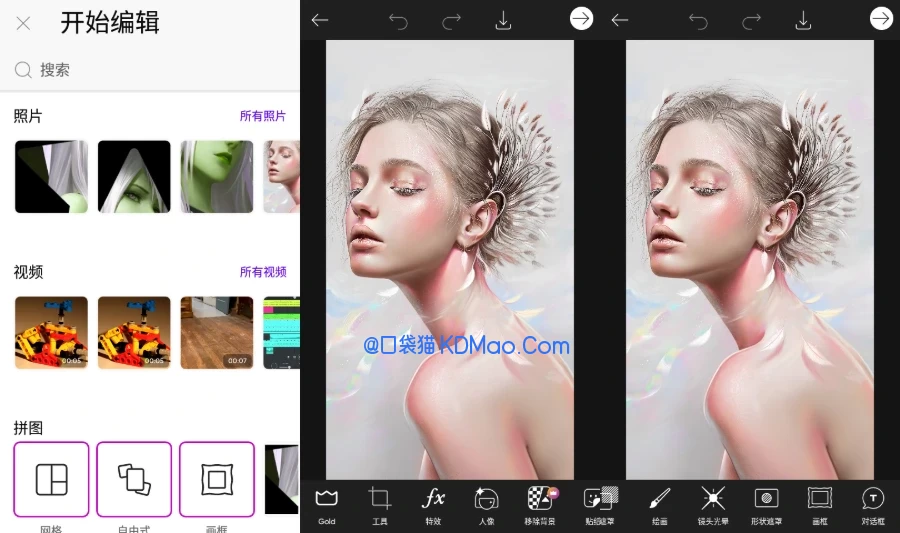The width and height of the screenshot is (900, 533).
Task: Open 所有照片 link
Action: [x=262, y=116]
